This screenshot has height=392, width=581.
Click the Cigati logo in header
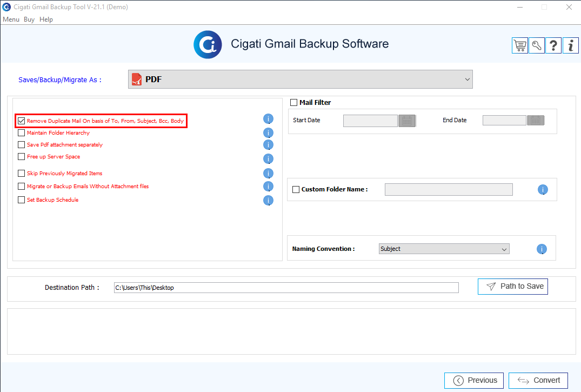coord(208,44)
